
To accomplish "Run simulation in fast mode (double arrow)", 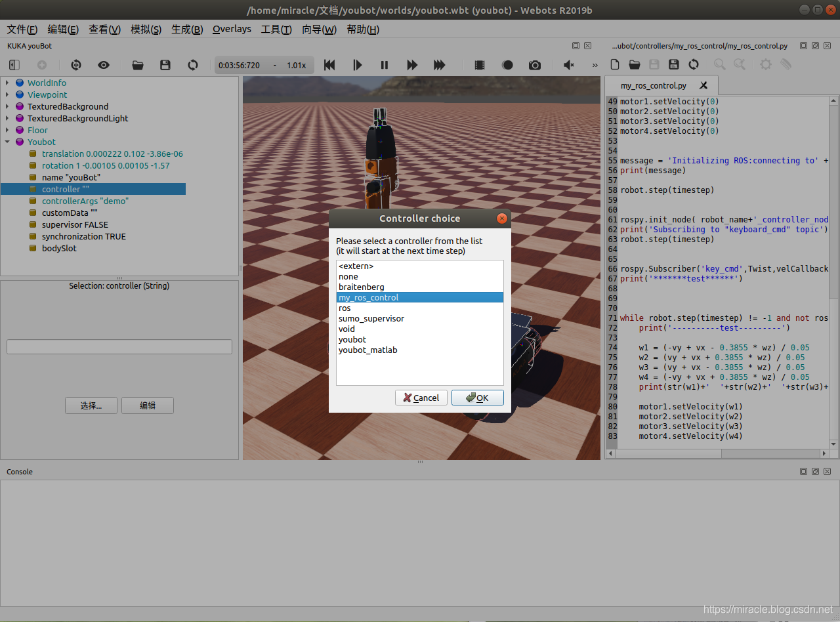I will tap(412, 65).
